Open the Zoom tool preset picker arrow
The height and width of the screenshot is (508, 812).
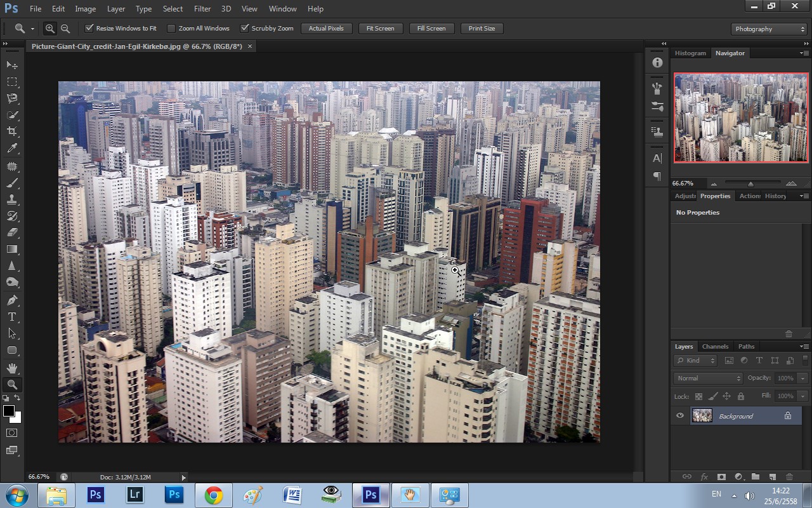(x=32, y=29)
